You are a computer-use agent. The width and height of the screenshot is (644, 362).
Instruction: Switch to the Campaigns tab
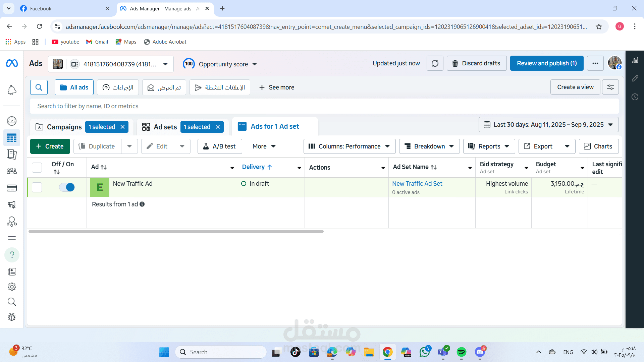59,127
